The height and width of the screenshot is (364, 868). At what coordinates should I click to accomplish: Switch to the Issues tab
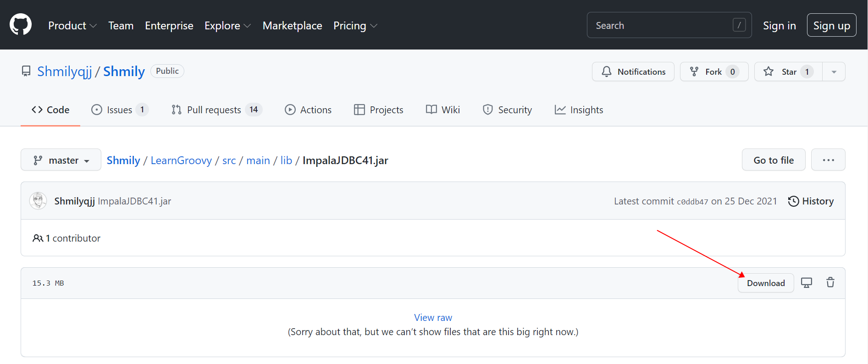pyautogui.click(x=120, y=110)
